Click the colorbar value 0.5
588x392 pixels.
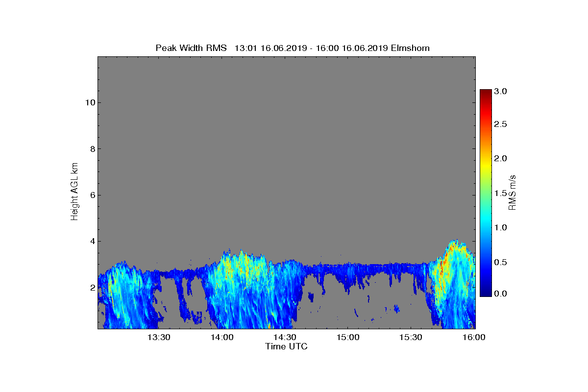click(x=501, y=262)
